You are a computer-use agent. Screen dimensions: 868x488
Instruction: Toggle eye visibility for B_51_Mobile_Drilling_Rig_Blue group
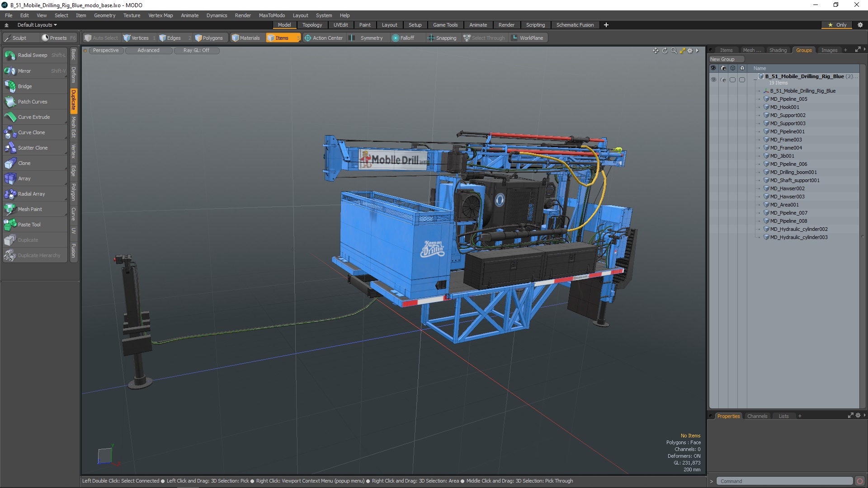[x=713, y=80]
